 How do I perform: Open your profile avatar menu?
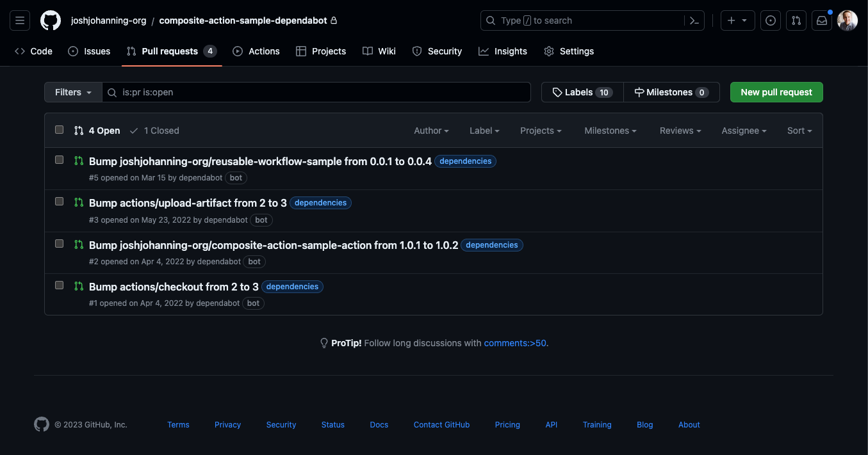click(x=847, y=20)
